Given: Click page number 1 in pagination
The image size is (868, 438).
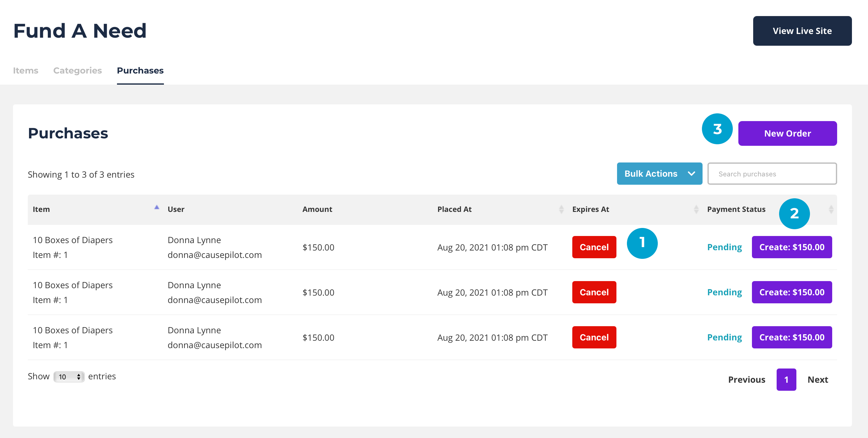Looking at the screenshot, I should pos(786,380).
